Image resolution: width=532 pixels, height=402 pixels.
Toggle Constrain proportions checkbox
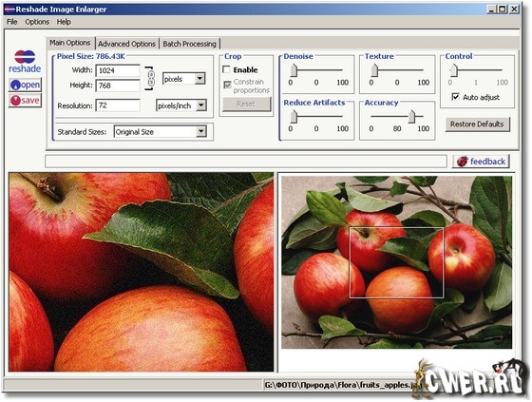227,85
